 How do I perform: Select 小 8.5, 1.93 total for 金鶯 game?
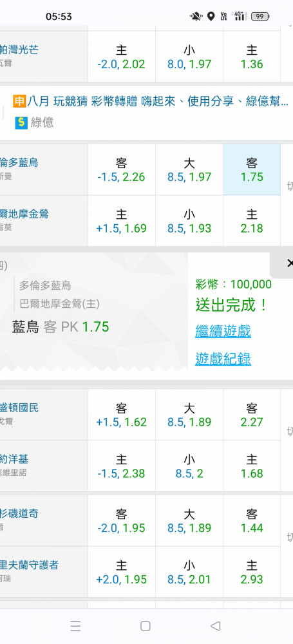189,221
